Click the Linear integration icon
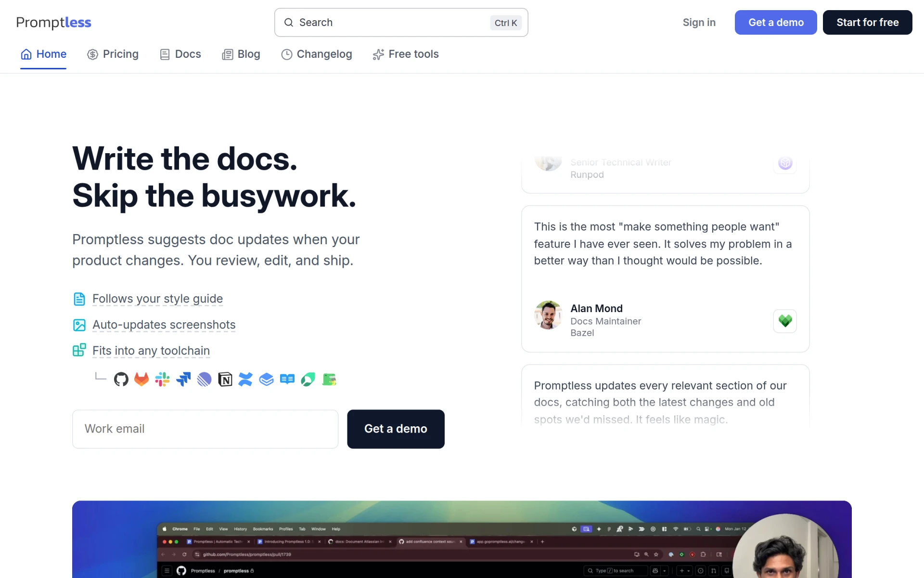The width and height of the screenshot is (924, 578). [x=204, y=380]
